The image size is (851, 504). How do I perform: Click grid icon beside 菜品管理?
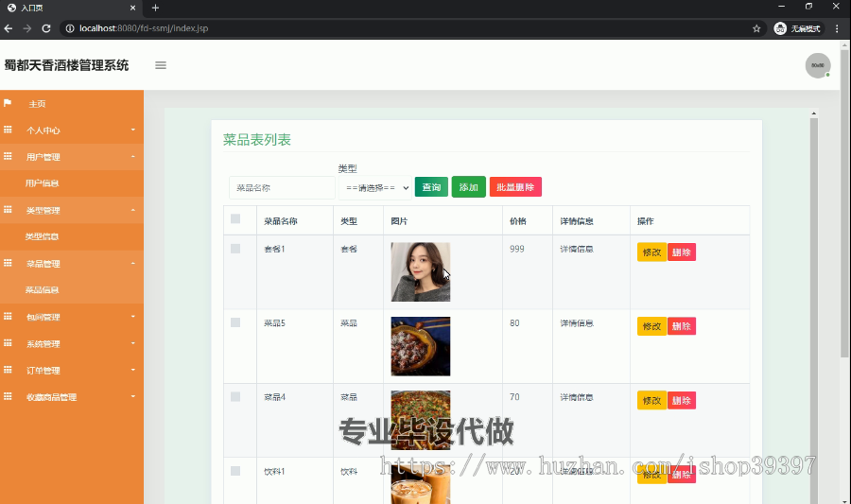point(8,263)
